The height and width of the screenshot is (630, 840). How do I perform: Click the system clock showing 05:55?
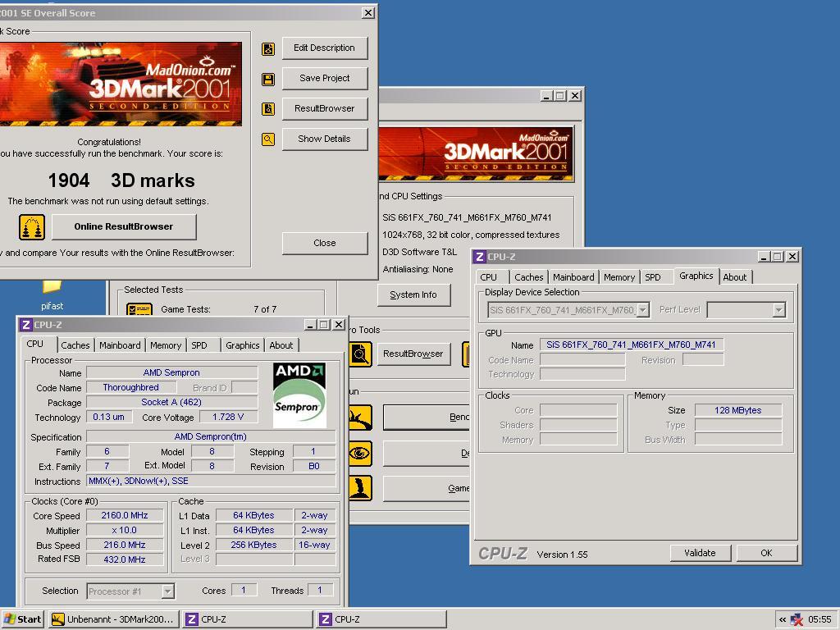point(819,620)
